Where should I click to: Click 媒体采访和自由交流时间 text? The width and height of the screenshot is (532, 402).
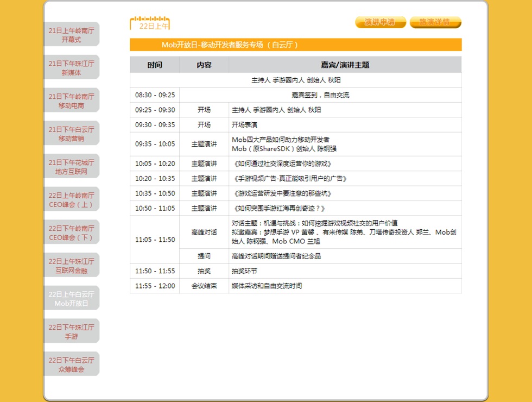tap(267, 286)
